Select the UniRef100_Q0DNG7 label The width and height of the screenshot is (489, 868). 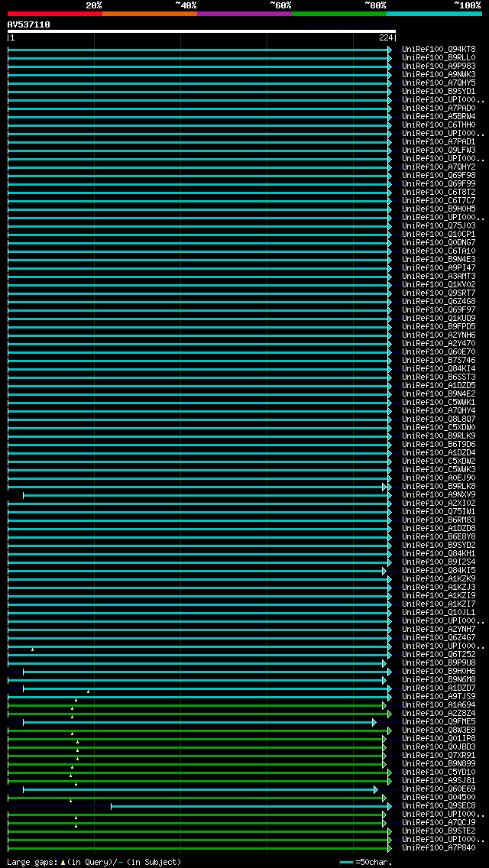pyautogui.click(x=439, y=242)
